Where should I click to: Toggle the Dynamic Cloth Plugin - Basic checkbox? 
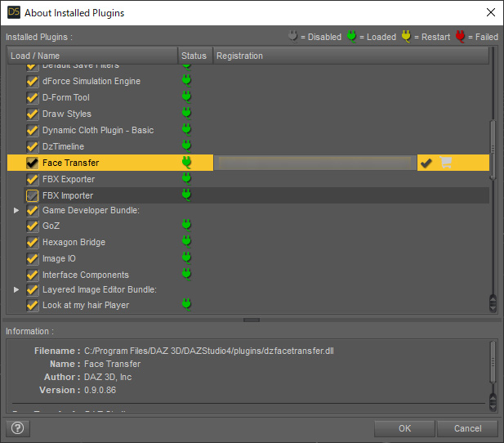pos(33,130)
